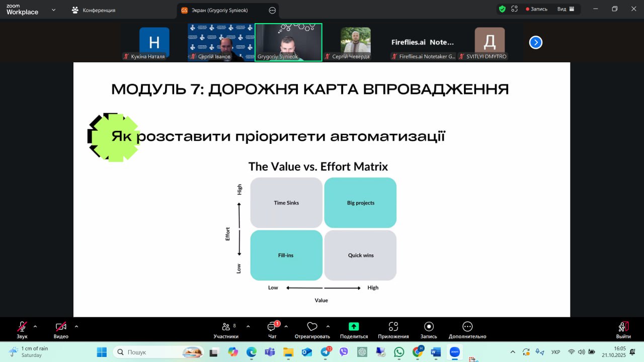This screenshot has height=362, width=644.
Task: Open Google Chrome from the taskbar
Action: [x=418, y=352]
